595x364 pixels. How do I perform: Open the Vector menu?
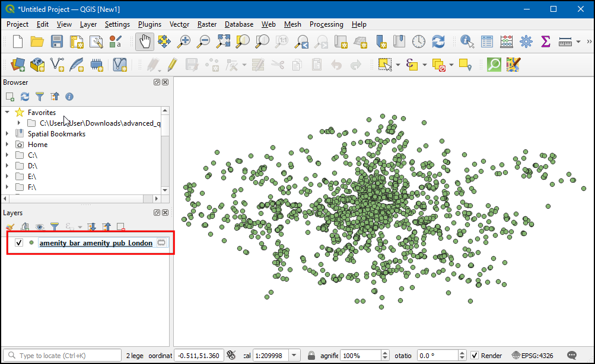pos(179,24)
